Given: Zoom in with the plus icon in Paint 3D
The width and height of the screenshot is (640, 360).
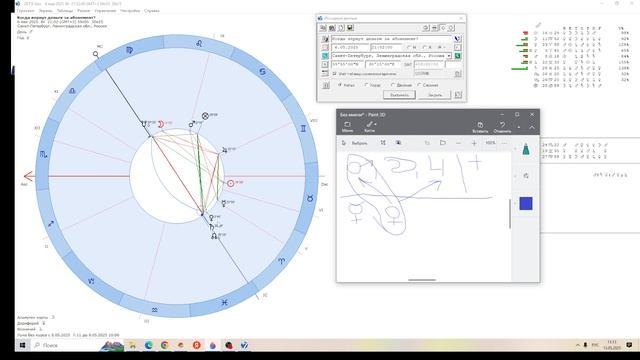Looking at the screenshot, I should (x=474, y=143).
